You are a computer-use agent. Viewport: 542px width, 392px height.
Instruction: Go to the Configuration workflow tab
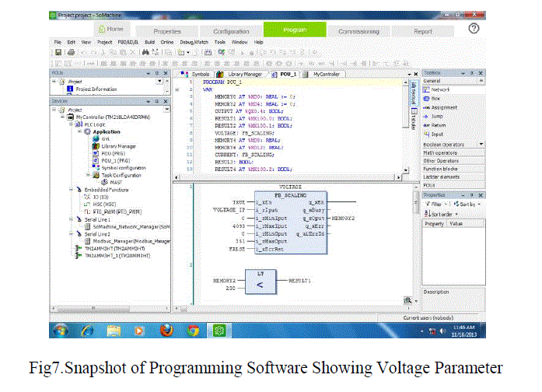tap(230, 31)
